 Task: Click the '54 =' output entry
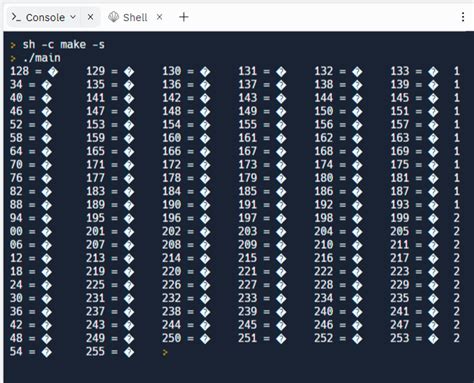point(31,351)
